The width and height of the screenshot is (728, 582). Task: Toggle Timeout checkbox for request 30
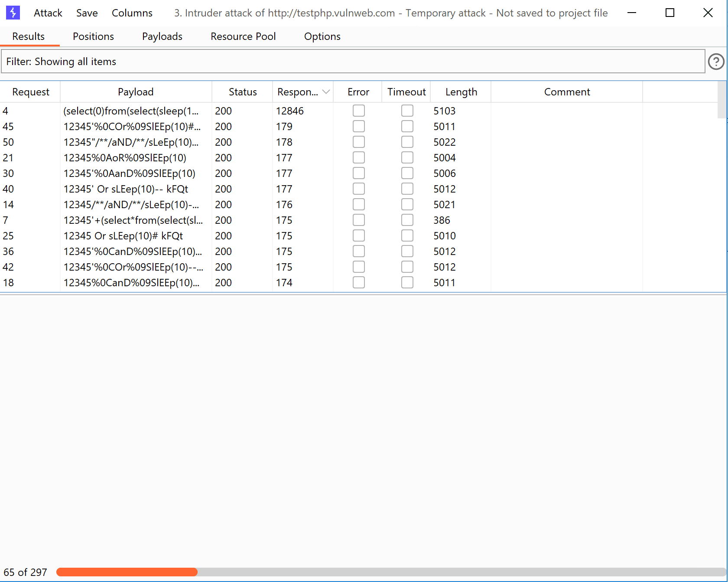(407, 173)
